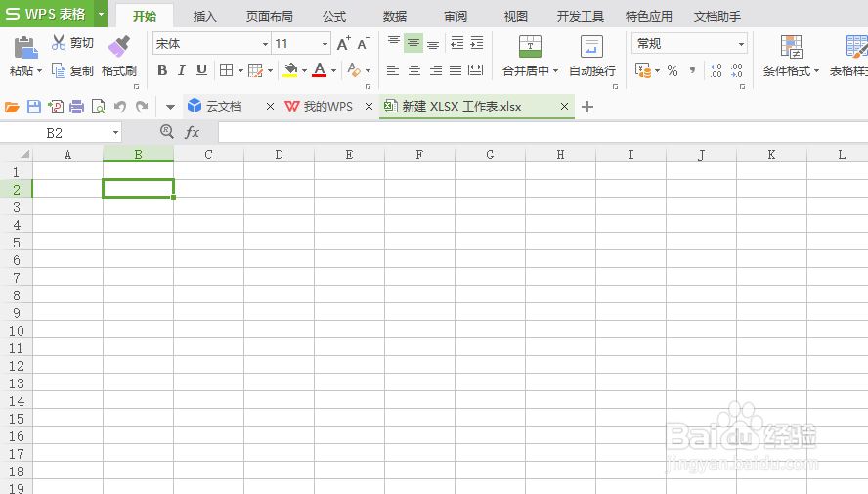The image size is (868, 494).
Task: Click the Print icon
Action: point(76,107)
